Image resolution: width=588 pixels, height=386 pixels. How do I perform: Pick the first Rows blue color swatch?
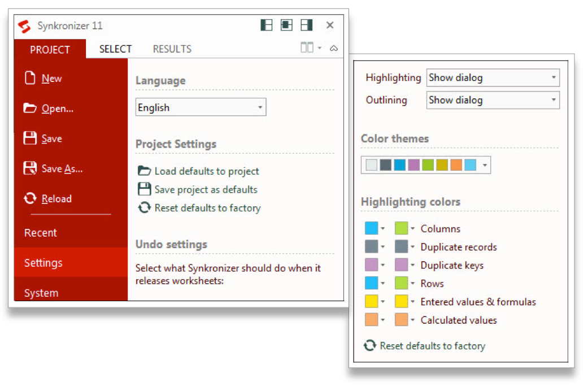(x=371, y=283)
